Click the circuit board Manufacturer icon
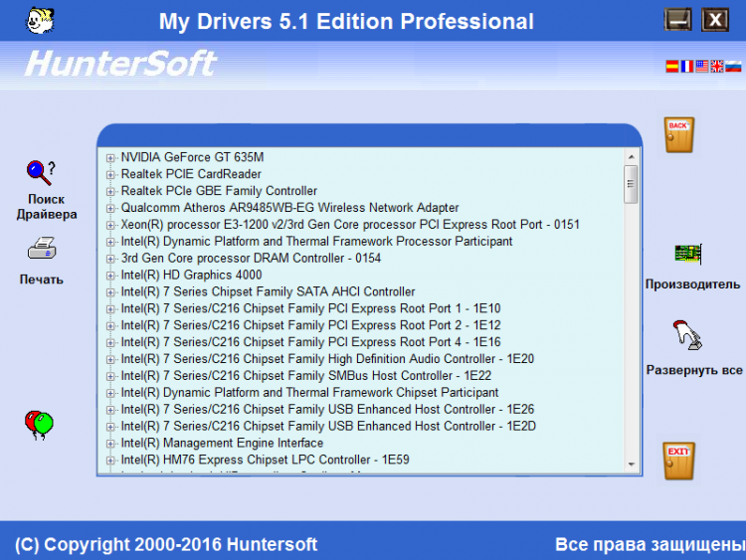Screen dimensions: 746x560 [688, 254]
